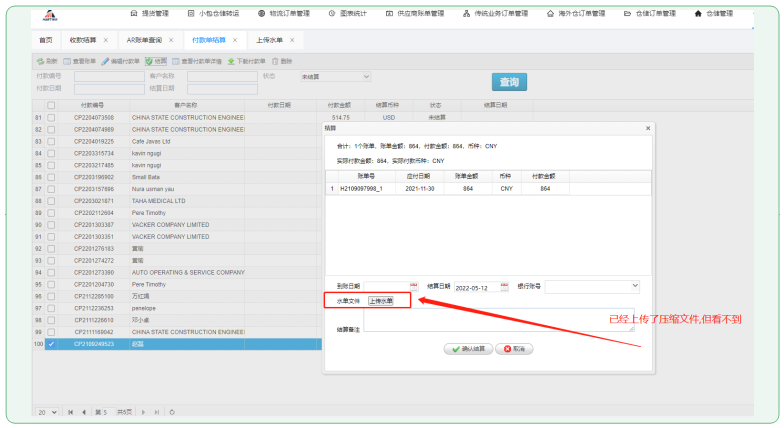
Task: Click the 下载付款单 download icon
Action: [x=231, y=61]
